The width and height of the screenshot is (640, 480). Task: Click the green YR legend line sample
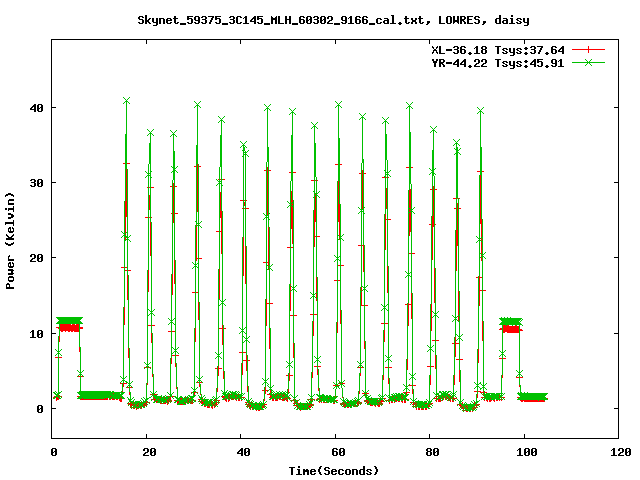(588, 62)
